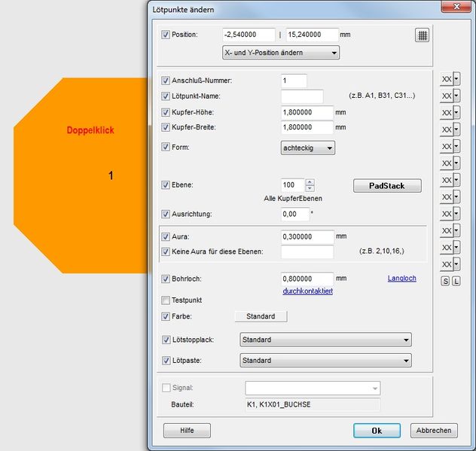Click the small S button

point(445,281)
